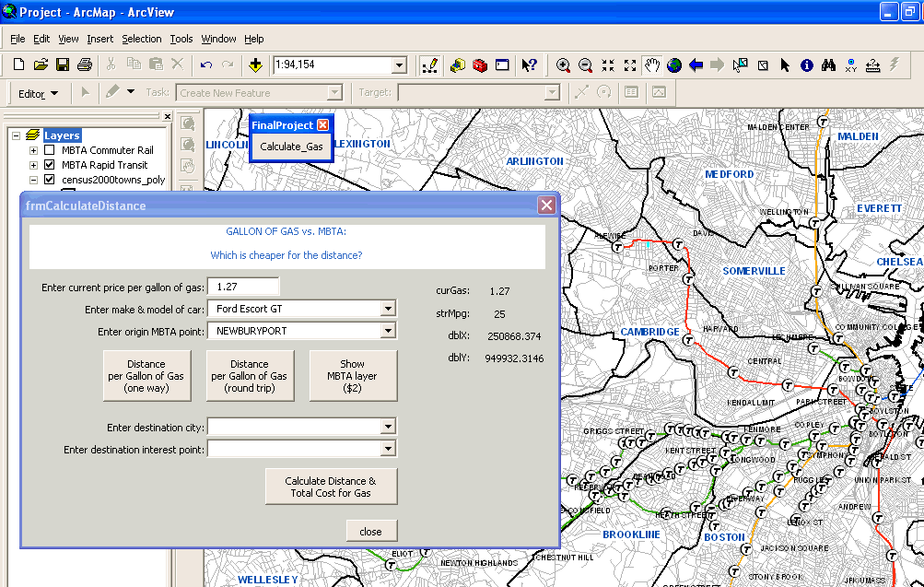Open the car make & model dropdown

(x=388, y=308)
